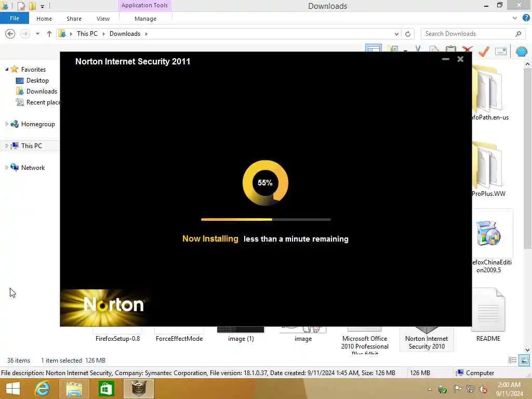Screen dimensions: 532x399
Task: Select Desktop in Favorites
Action: click(37, 81)
